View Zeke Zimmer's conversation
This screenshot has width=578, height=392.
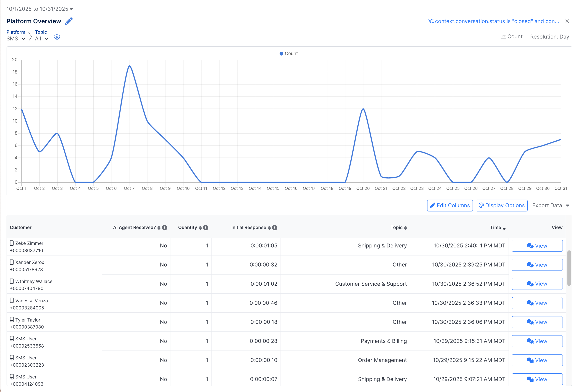click(537, 246)
